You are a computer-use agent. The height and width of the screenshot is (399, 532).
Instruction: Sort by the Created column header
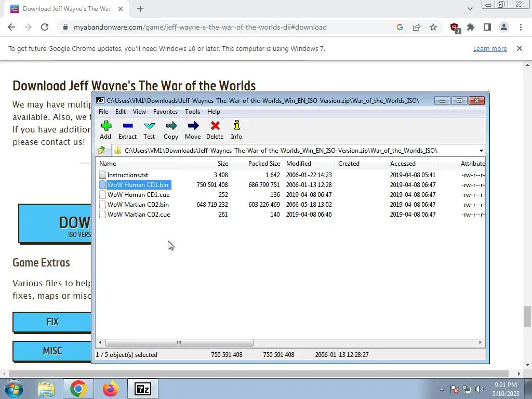361,164
